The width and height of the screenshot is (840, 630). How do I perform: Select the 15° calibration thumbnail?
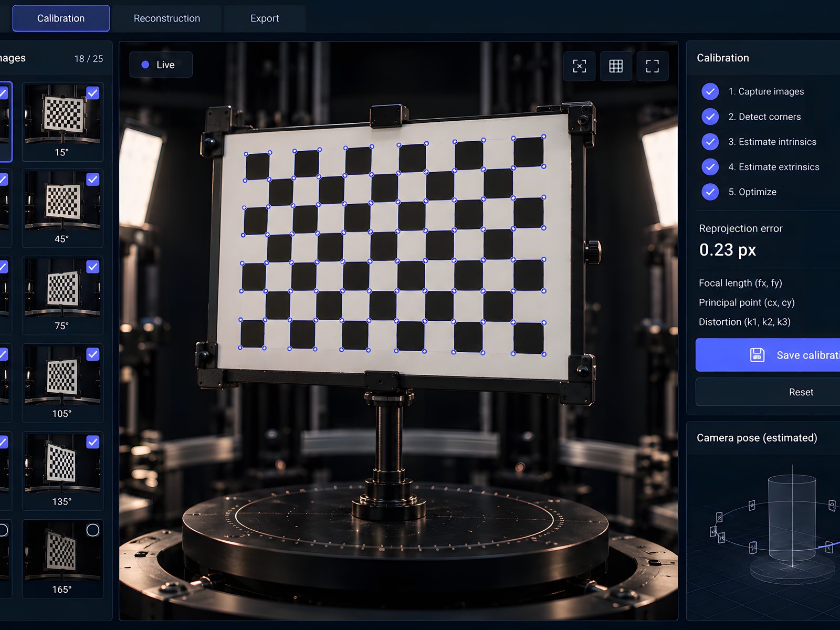click(62, 121)
